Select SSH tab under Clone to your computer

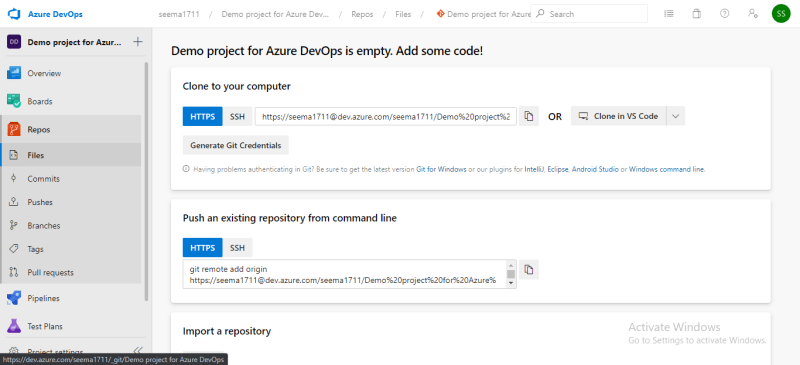237,116
